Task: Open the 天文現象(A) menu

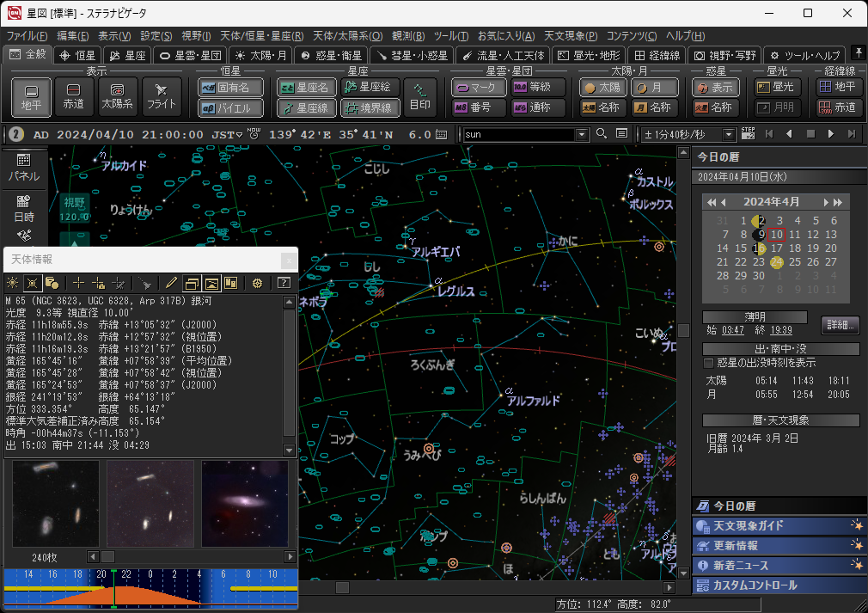Action: pyautogui.click(x=571, y=36)
